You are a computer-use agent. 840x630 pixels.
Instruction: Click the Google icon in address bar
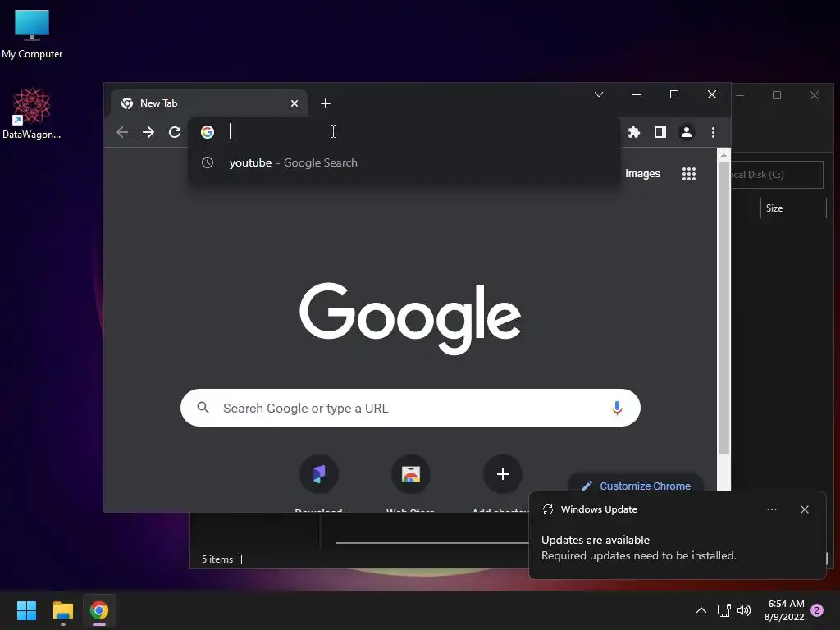[x=208, y=132]
